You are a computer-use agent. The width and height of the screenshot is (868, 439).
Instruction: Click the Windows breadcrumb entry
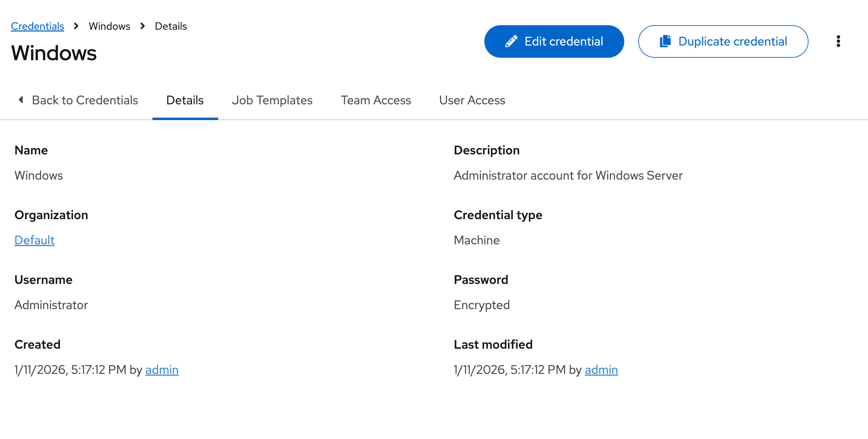click(x=109, y=26)
